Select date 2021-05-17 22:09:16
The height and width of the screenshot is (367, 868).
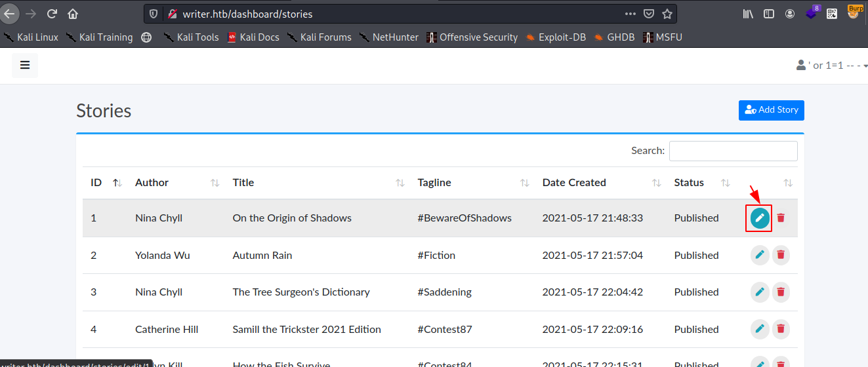click(x=592, y=329)
